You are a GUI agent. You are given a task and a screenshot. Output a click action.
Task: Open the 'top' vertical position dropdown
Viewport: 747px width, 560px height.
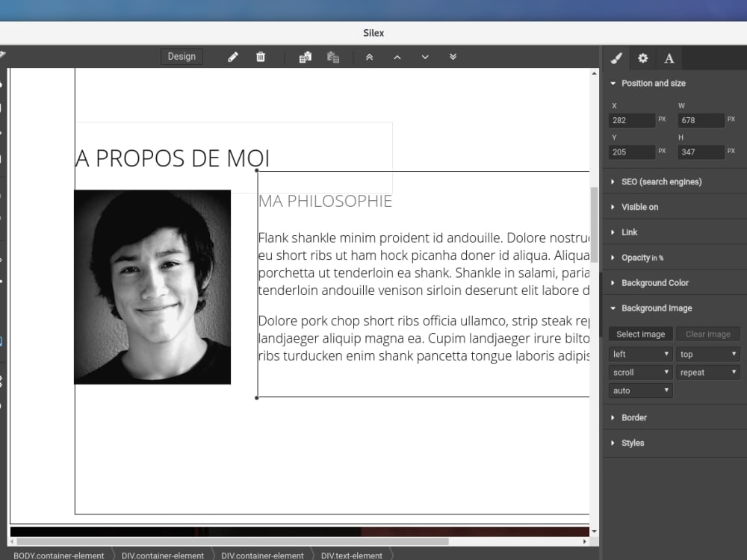(x=708, y=354)
